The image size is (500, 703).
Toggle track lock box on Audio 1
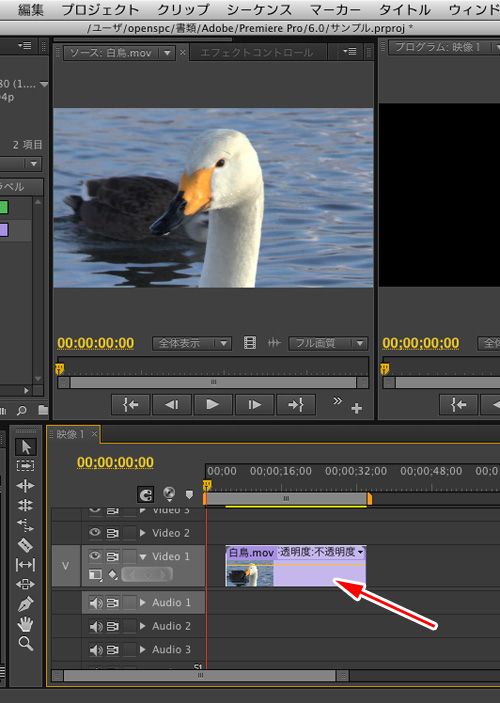click(x=130, y=603)
